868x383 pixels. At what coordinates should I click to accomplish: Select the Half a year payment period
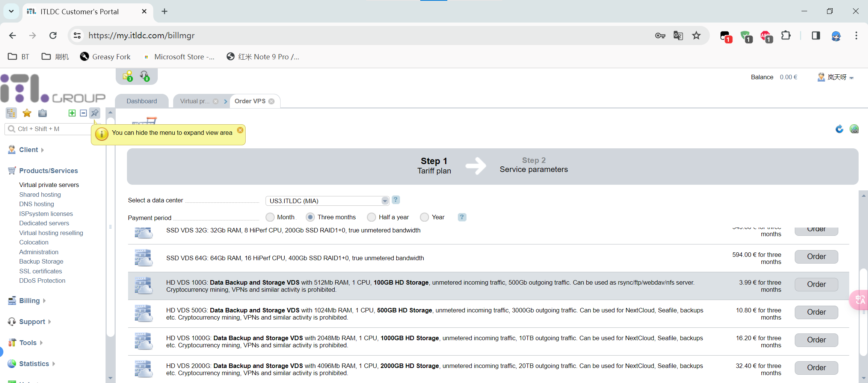click(x=371, y=217)
